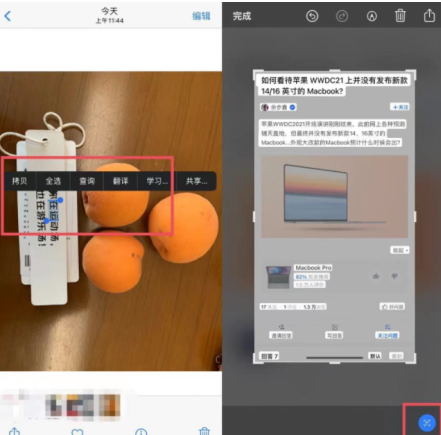Tap the 关注问题 button in the screenshot
Viewport: 441px width, 435px height.
(x=387, y=335)
